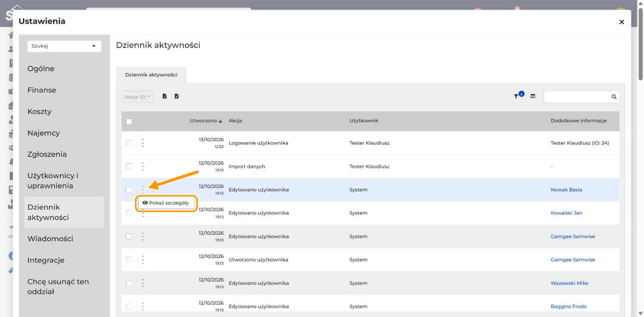Viewport: 644px width, 317px height.
Task: Tick the select-all checkbox in table header
Action: click(x=129, y=121)
